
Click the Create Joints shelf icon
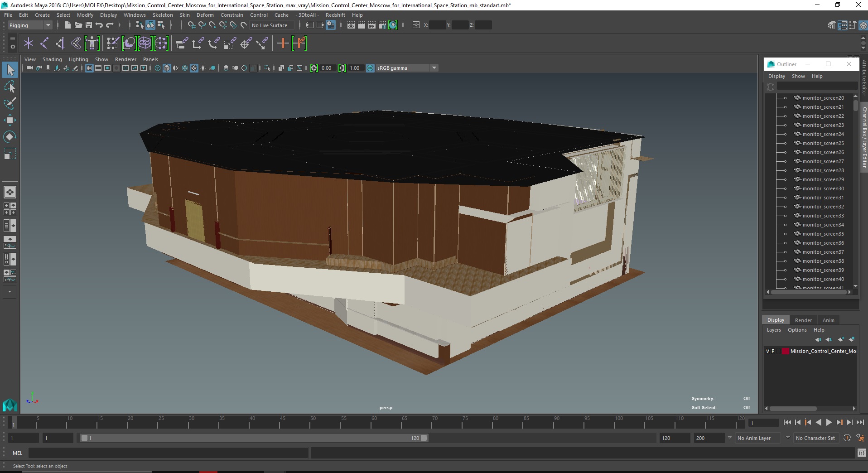pyautogui.click(x=44, y=43)
